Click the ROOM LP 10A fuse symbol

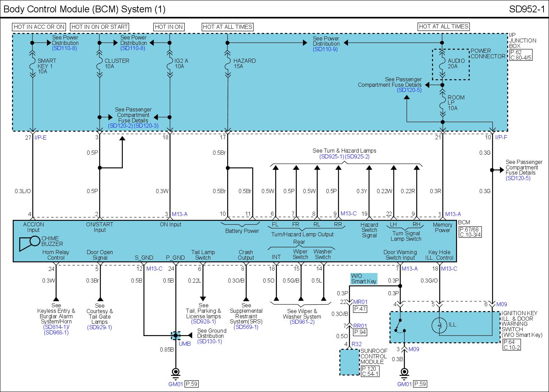tap(442, 103)
